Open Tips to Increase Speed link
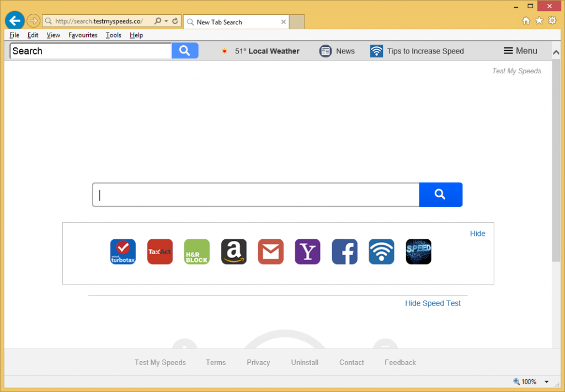 [425, 51]
